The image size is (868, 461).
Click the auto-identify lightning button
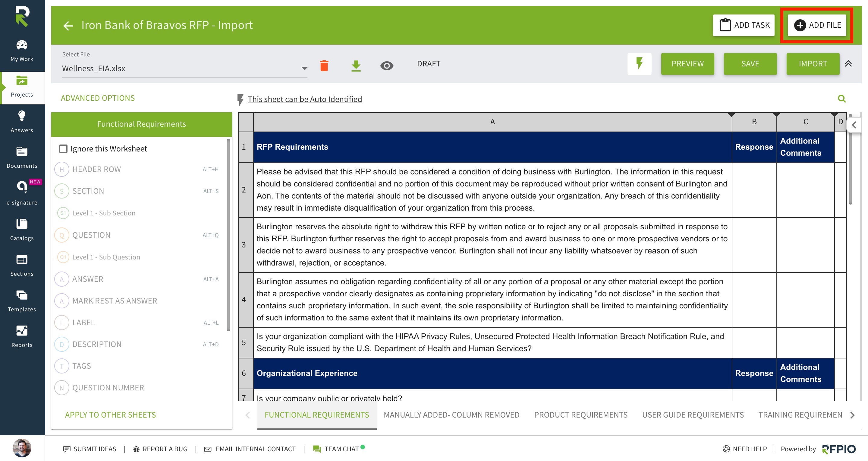[x=639, y=63]
